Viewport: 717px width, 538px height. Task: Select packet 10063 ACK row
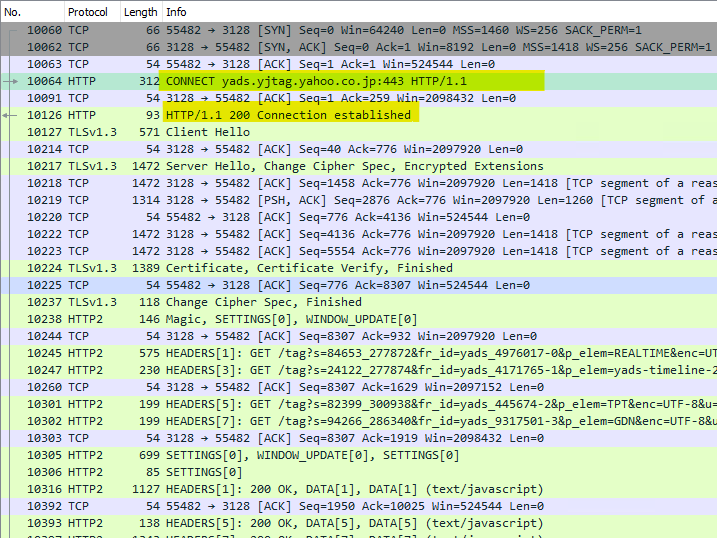358,64
